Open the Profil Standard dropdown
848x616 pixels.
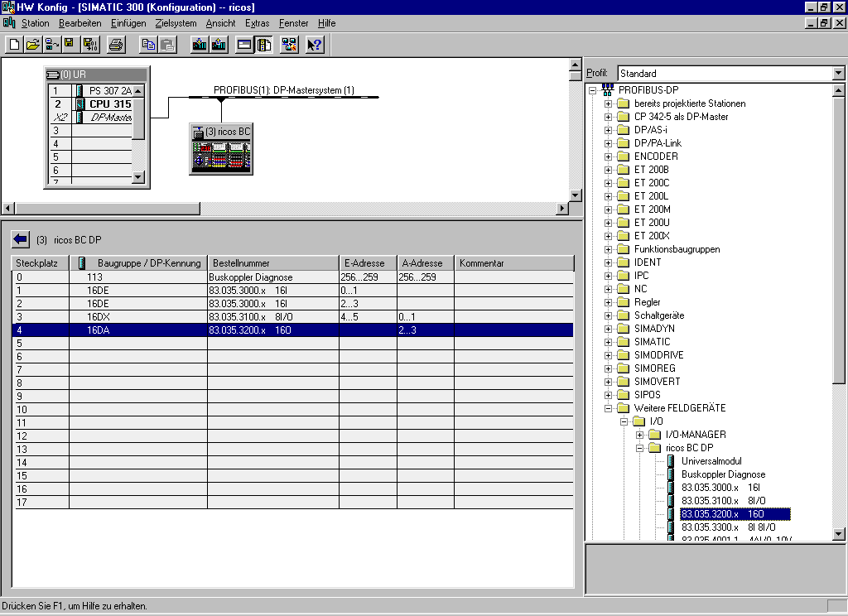tap(838, 73)
